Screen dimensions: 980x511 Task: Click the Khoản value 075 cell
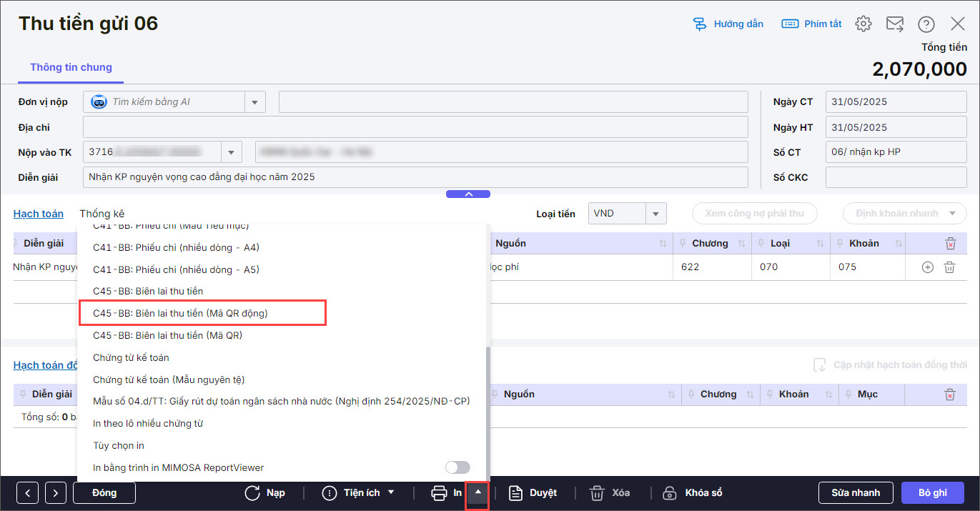tap(868, 267)
